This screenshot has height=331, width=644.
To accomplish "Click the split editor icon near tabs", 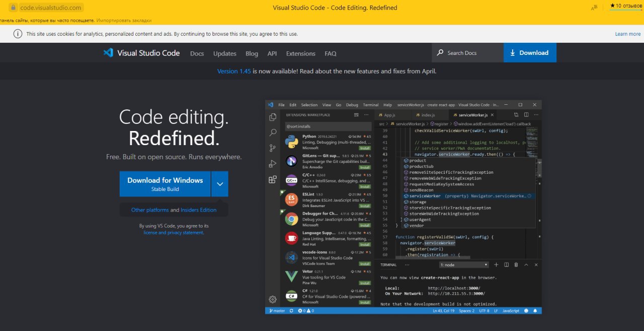I will pos(526,115).
